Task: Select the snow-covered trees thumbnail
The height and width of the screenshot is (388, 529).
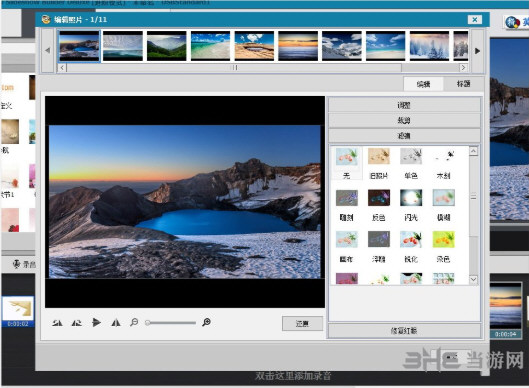Action: tap(429, 46)
